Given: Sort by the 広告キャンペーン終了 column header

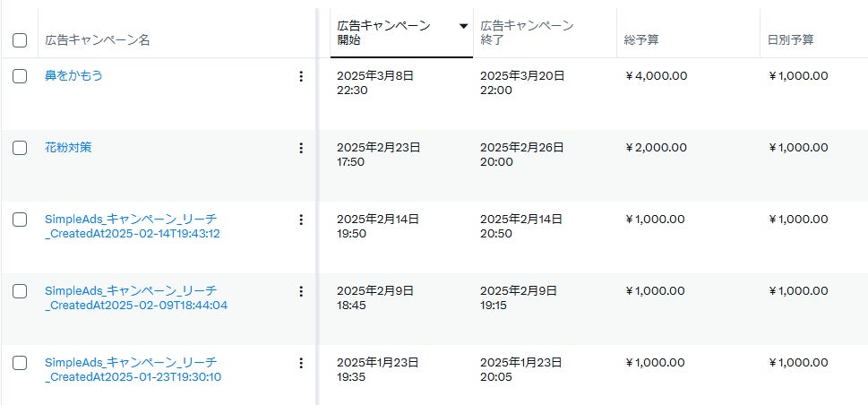Looking at the screenshot, I should pyautogui.click(x=527, y=32).
